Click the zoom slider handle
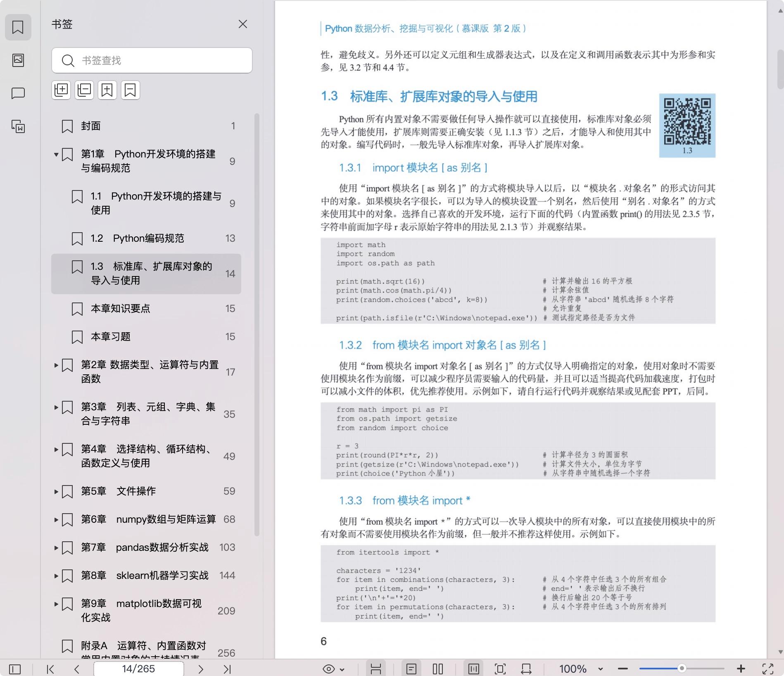The width and height of the screenshot is (784, 676). tap(682, 669)
